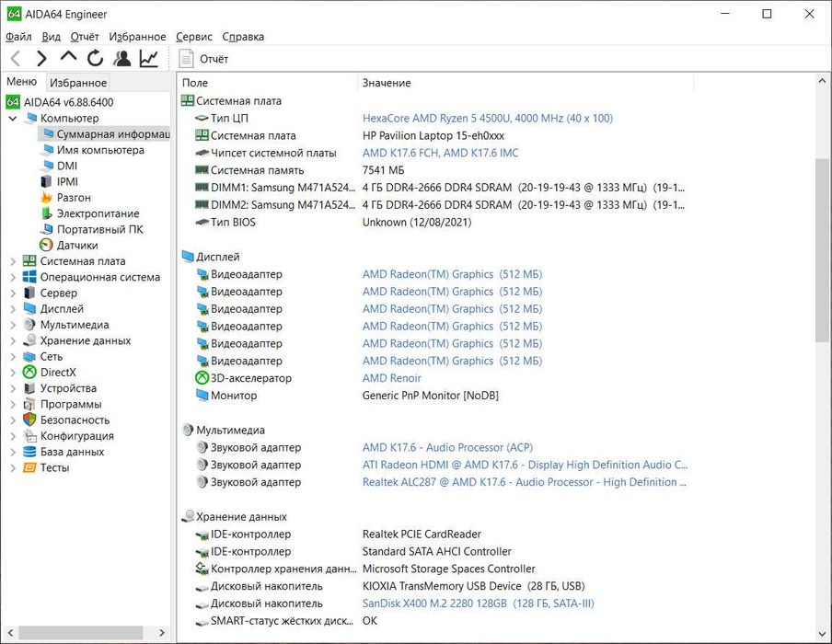832x644 pixels.
Task: Select the HP Pavilion Laptop 15-eh0xxx value
Action: click(x=433, y=136)
